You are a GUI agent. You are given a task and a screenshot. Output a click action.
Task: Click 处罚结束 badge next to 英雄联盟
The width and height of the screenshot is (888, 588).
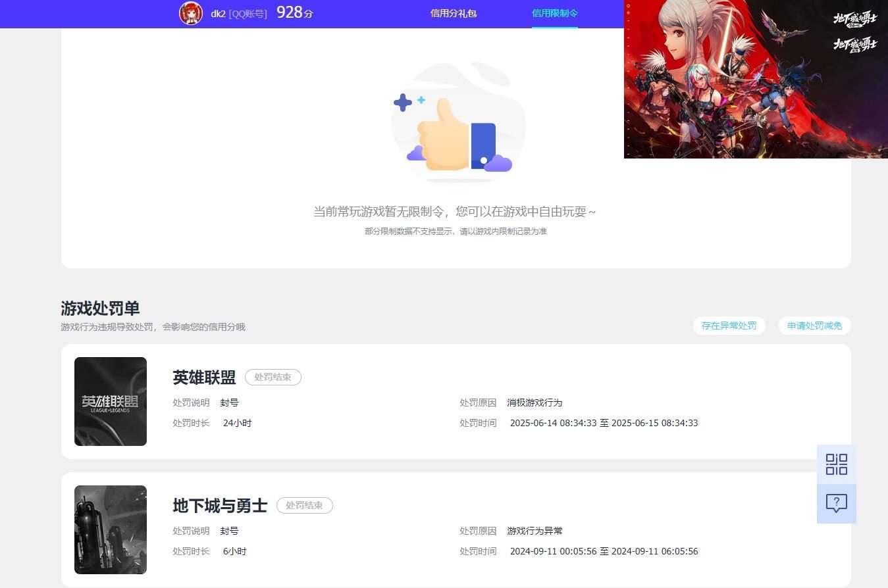click(x=273, y=378)
